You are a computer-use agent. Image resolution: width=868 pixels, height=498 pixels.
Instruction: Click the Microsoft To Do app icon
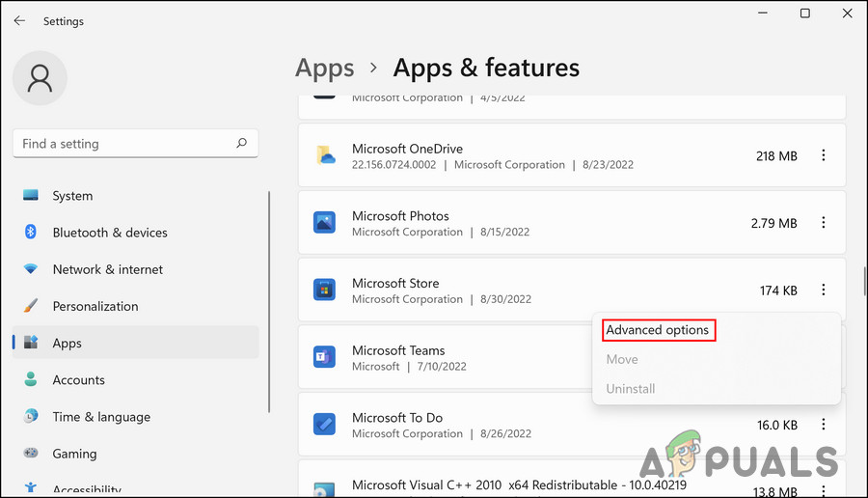point(324,424)
